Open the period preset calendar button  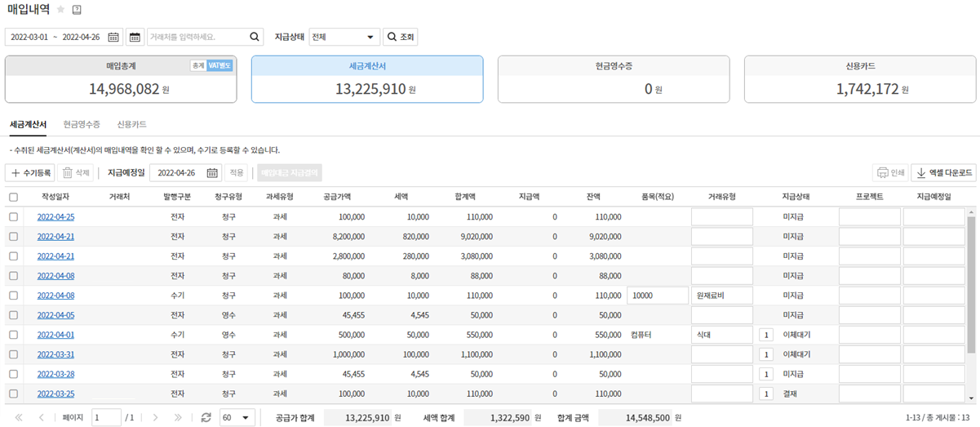[135, 37]
